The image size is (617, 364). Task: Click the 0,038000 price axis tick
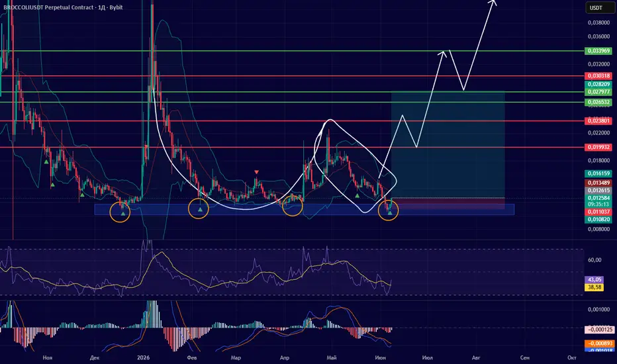[x=598, y=23]
